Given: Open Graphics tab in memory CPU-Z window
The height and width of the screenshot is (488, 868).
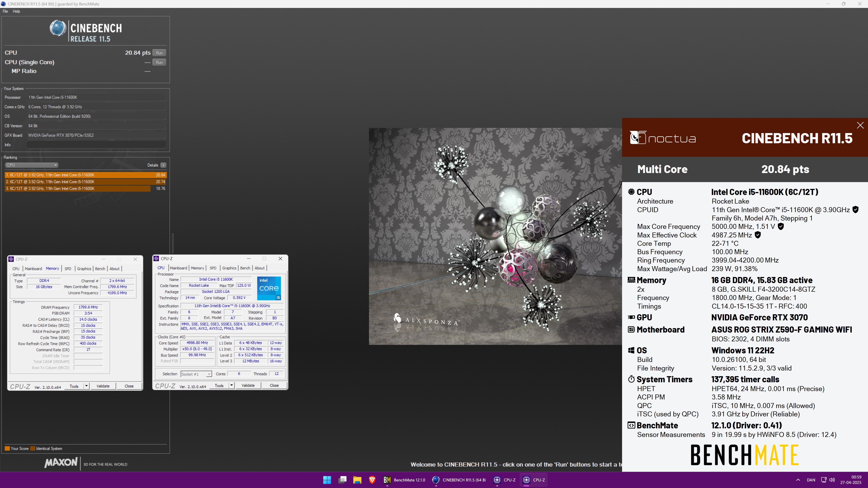Looking at the screenshot, I should 84,269.
